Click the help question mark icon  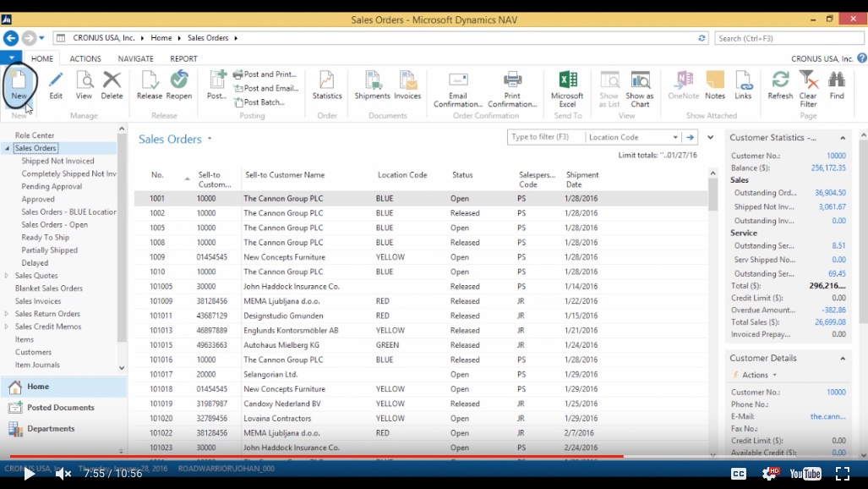tap(862, 58)
